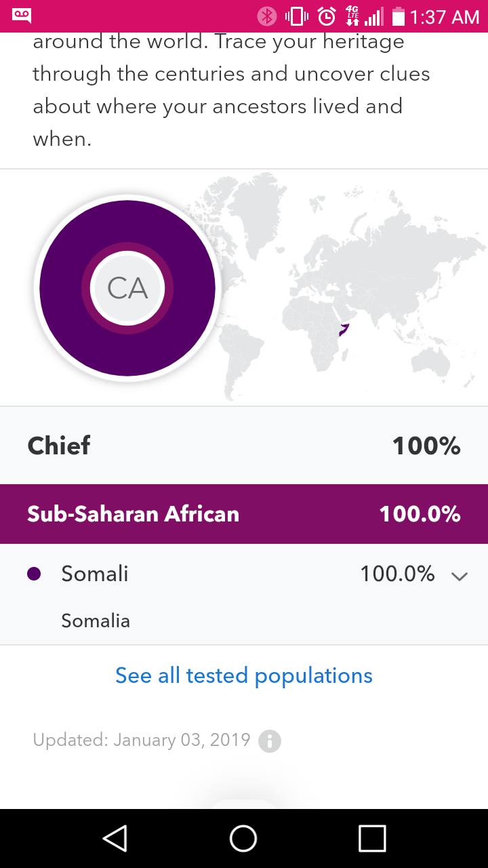Viewport: 488px width, 868px height.
Task: Tap the Sub-Saharan African category header
Action: (x=244, y=514)
